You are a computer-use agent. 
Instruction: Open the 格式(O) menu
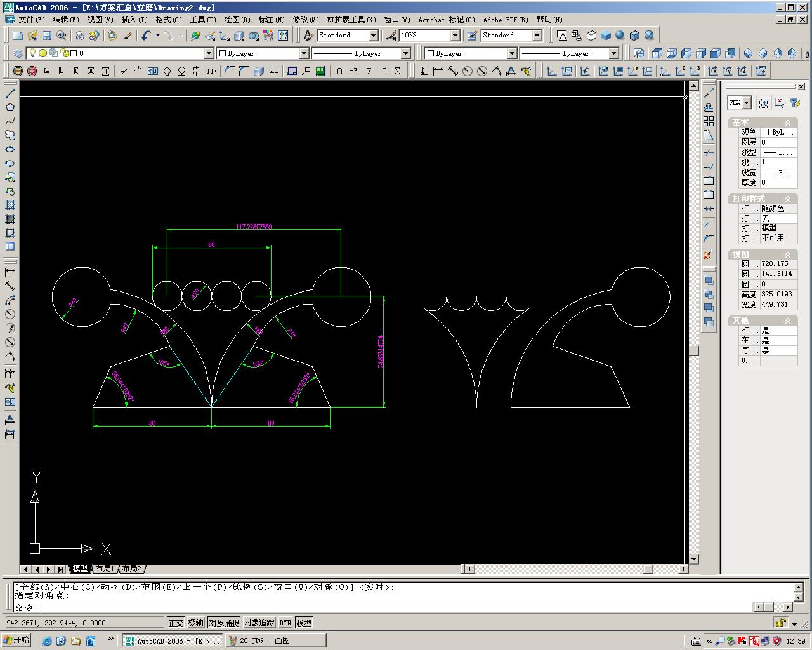tap(168, 20)
